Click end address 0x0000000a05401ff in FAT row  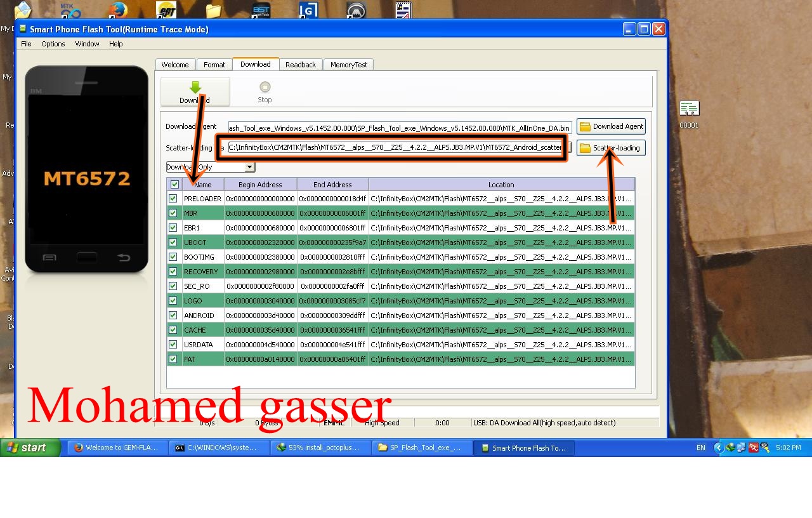point(332,359)
